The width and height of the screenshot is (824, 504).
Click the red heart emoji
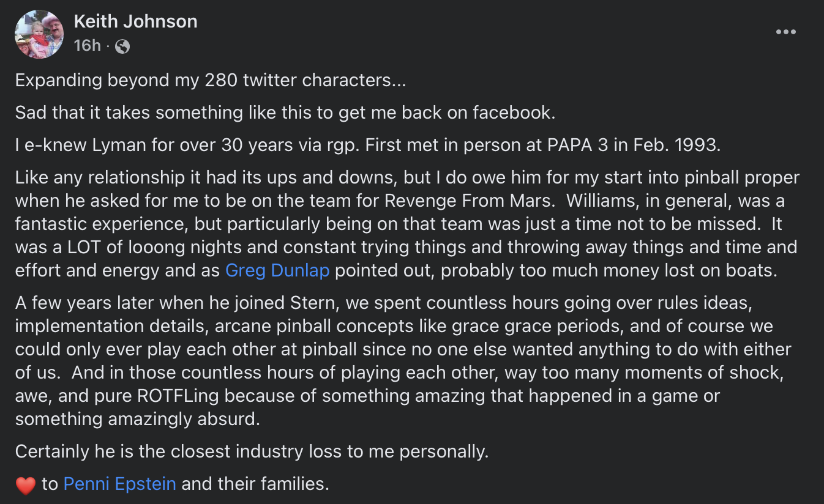coord(26,485)
